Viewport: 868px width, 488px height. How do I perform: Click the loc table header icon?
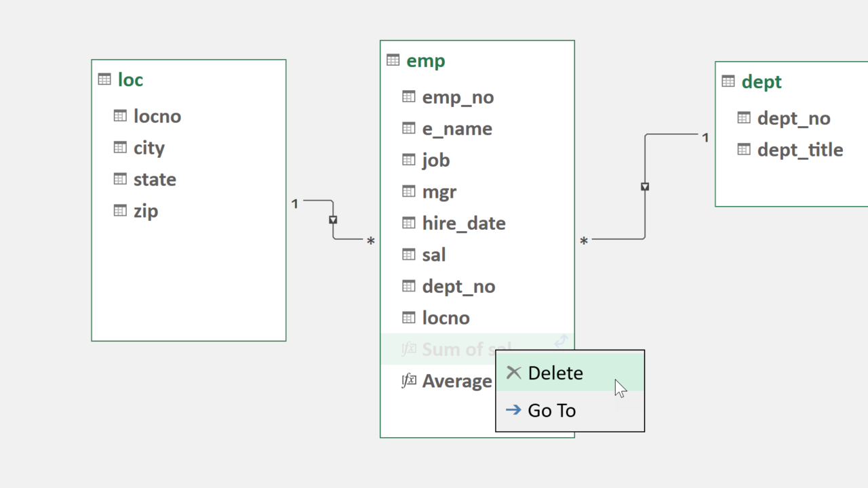point(104,79)
